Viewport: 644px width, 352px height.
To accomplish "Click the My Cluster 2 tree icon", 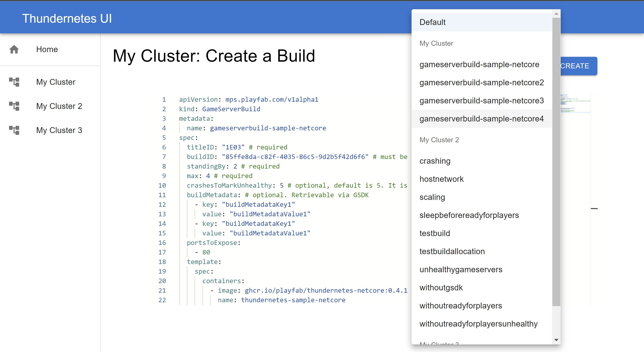I will pos(14,106).
